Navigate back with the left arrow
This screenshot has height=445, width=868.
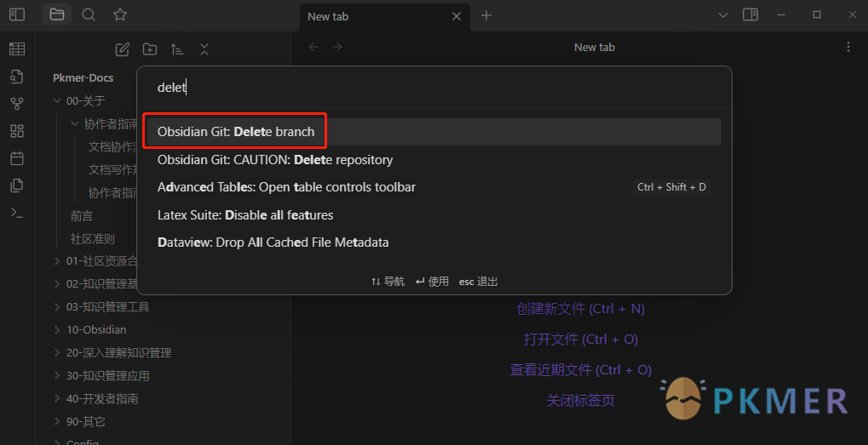tap(313, 47)
